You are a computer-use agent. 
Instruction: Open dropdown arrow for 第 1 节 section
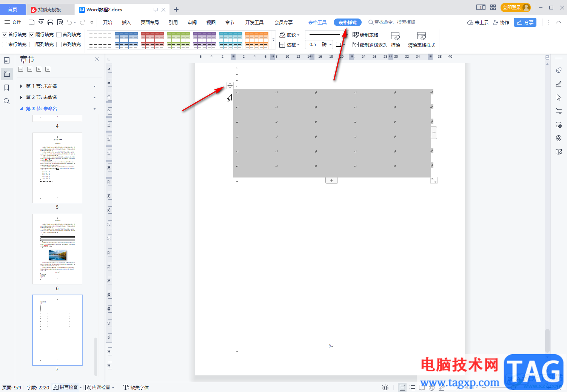(x=94, y=86)
